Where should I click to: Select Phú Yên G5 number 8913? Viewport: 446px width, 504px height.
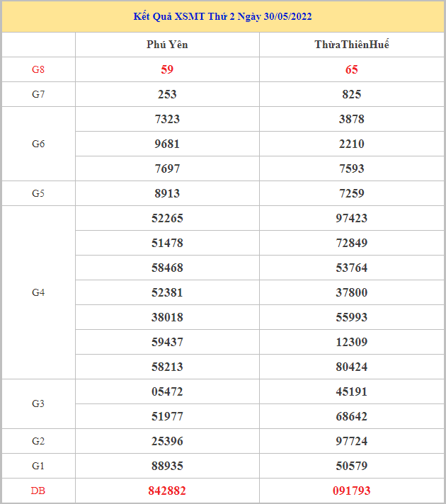[x=167, y=193]
